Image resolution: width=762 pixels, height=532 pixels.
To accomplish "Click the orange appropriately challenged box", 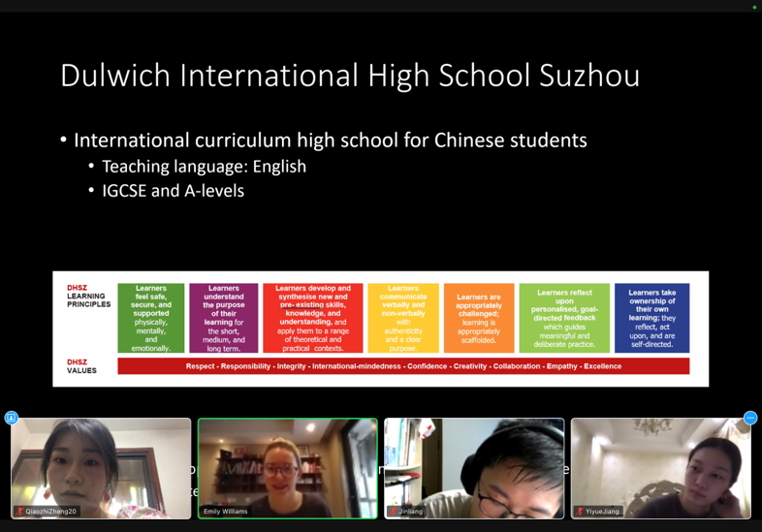I will pos(479,318).
